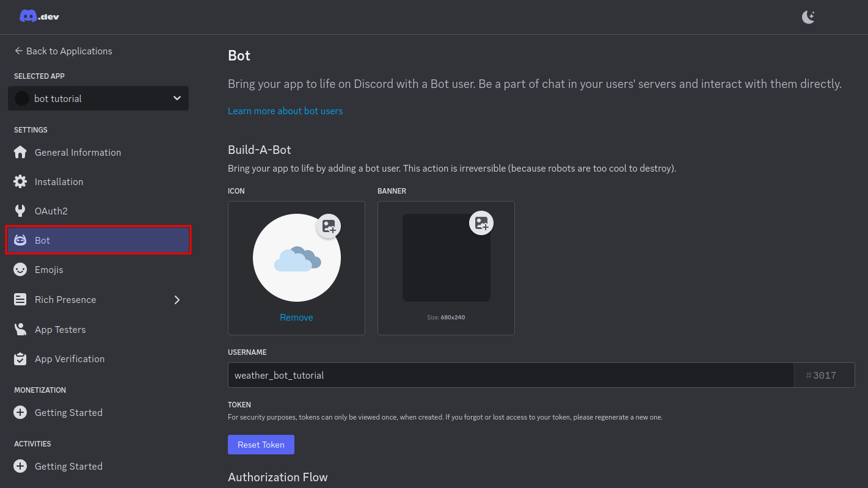Open the Installation settings page
Viewport: 868px width, 488px height.
click(x=59, y=181)
